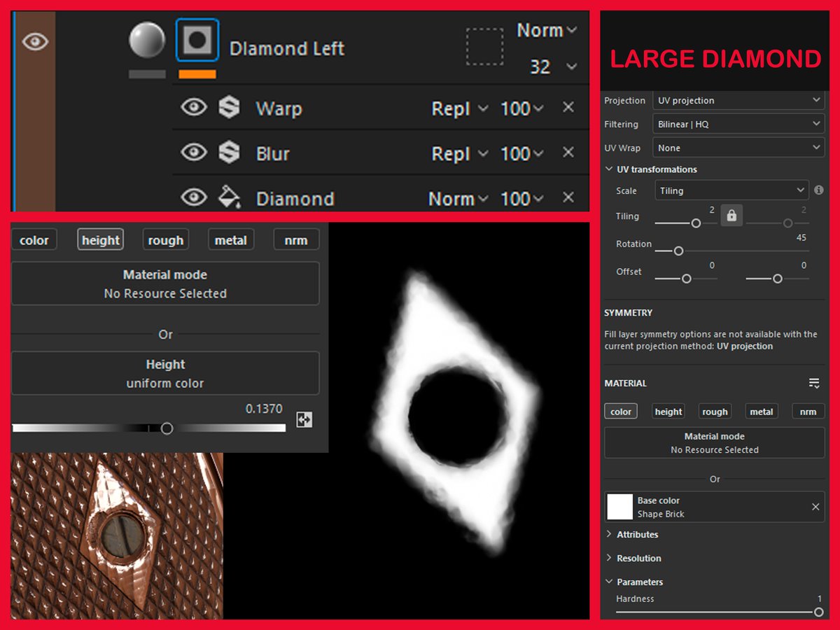
Task: Select the Blur effect row name
Action: tap(273, 154)
